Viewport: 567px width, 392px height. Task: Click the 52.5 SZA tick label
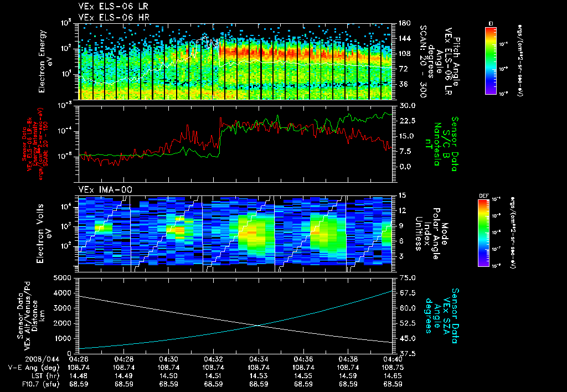coord(406,323)
